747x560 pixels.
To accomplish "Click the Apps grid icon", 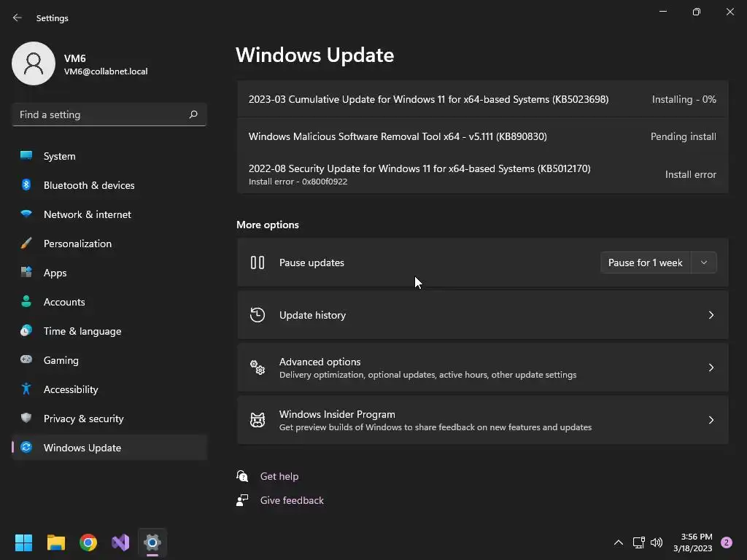I will [26, 272].
